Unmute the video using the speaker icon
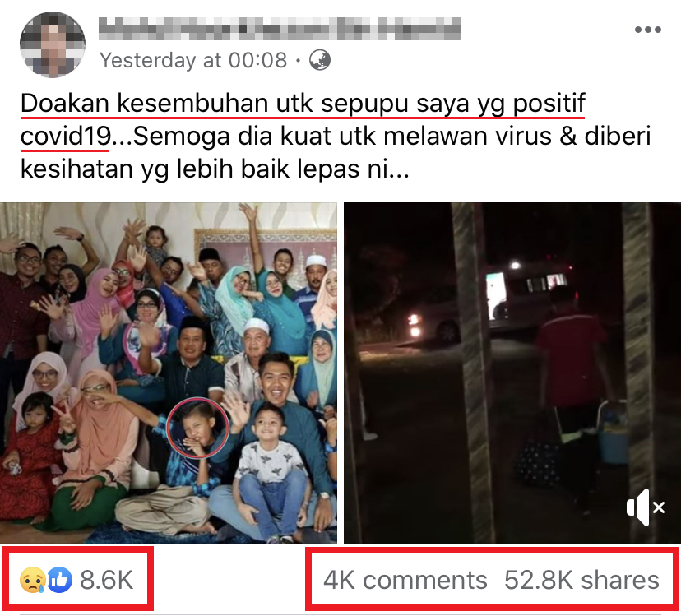681x616 pixels. point(645,507)
